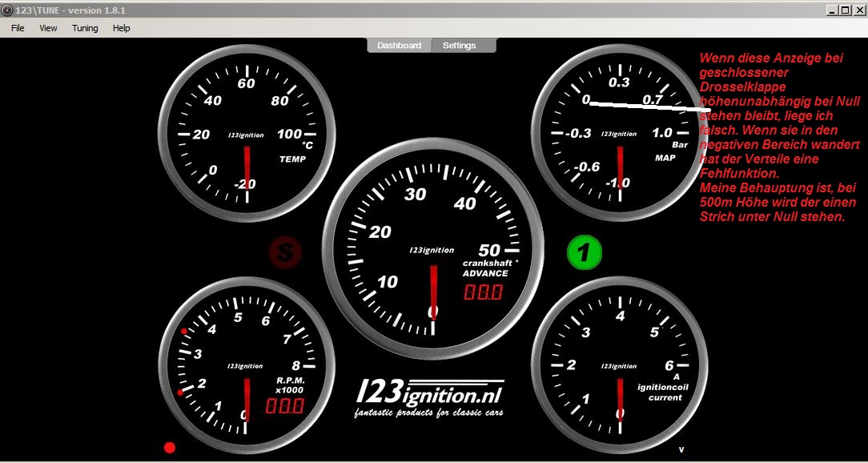Click the red status dot at bottom left

tap(169, 448)
